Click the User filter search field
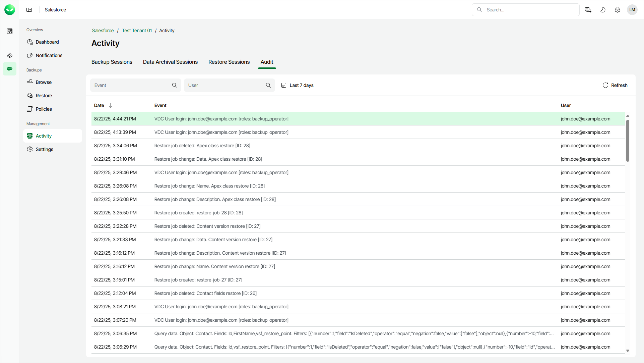Image resolution: width=644 pixels, height=363 pixels. 225,85
